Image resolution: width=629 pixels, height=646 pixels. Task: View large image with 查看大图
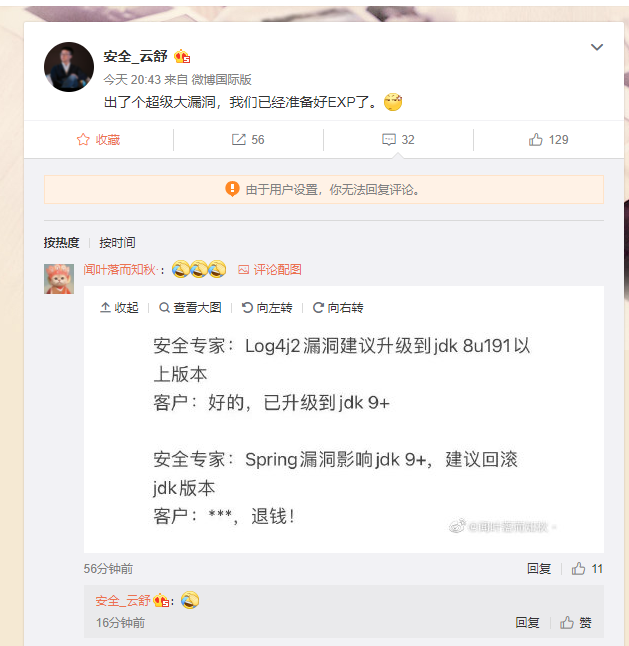click(190, 308)
